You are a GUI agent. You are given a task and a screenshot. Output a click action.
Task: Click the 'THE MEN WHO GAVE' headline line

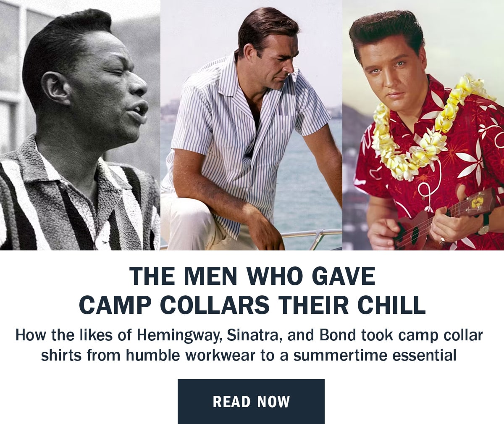point(252,276)
